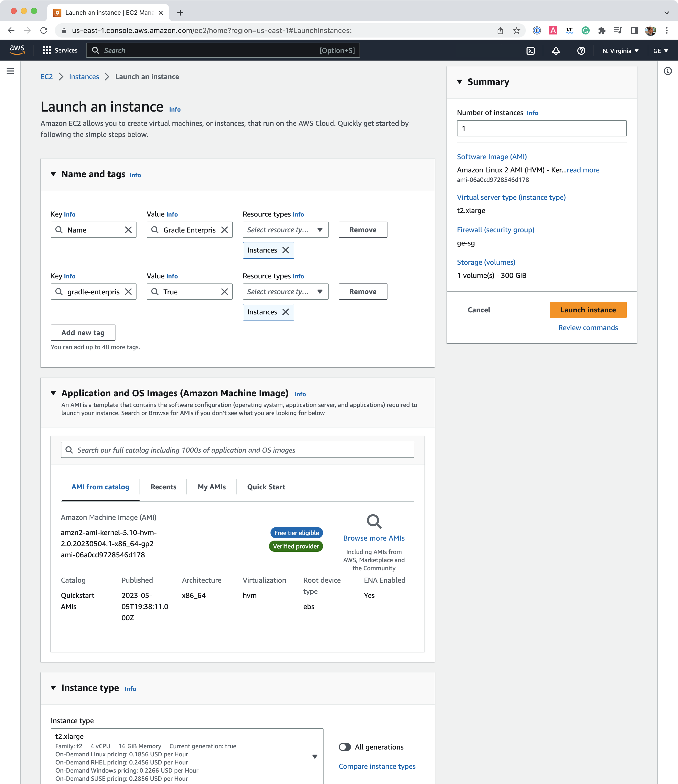Open Software Image (AMI) summary link
The image size is (678, 784).
pyautogui.click(x=492, y=157)
